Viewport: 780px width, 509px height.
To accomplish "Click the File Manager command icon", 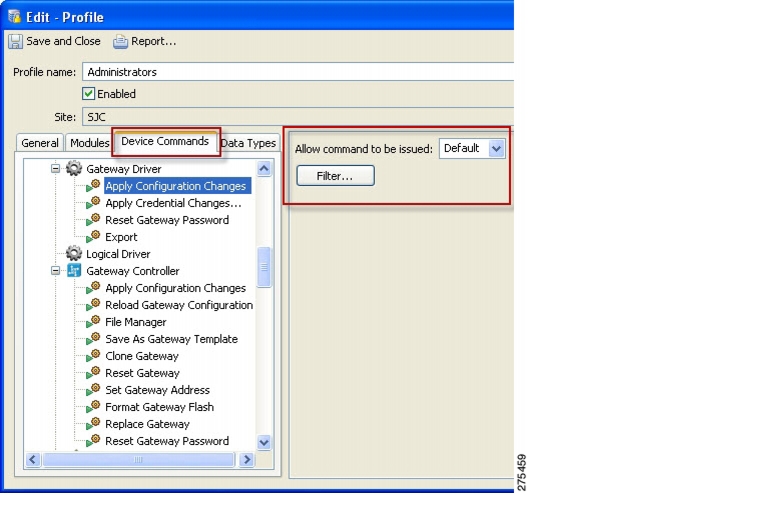I will coord(93,322).
